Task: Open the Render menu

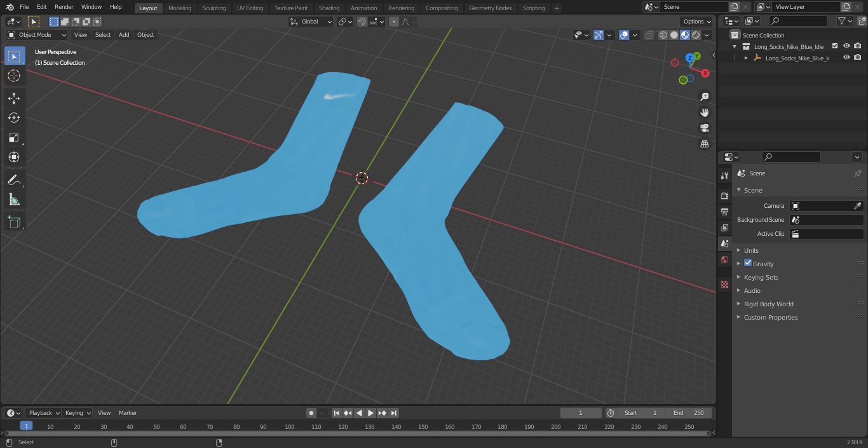Action: (64, 7)
